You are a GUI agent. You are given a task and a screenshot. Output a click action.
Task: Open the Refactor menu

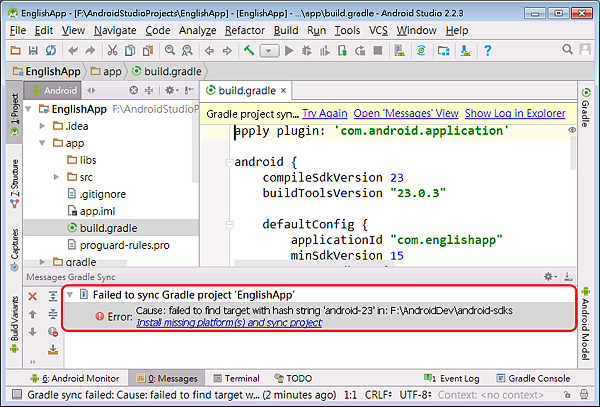click(x=245, y=30)
